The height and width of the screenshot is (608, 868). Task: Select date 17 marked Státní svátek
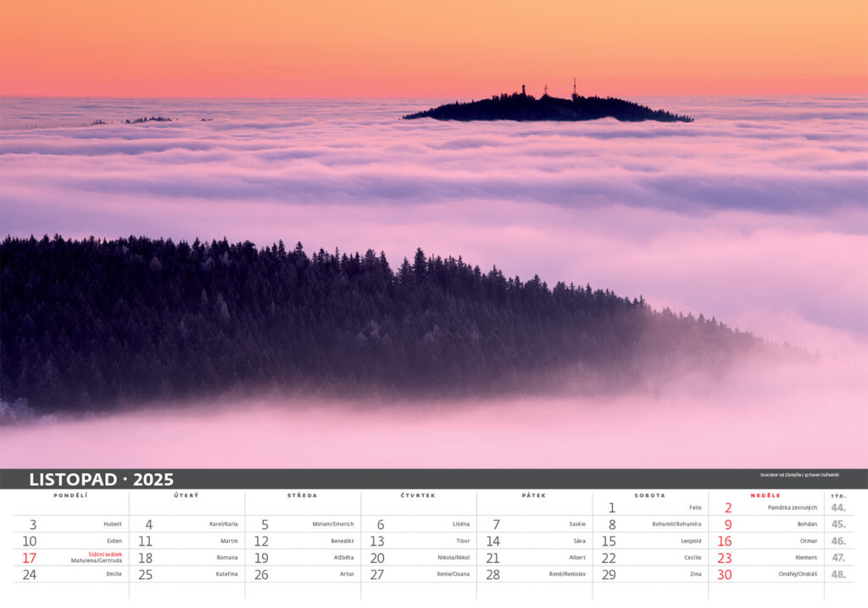30,558
